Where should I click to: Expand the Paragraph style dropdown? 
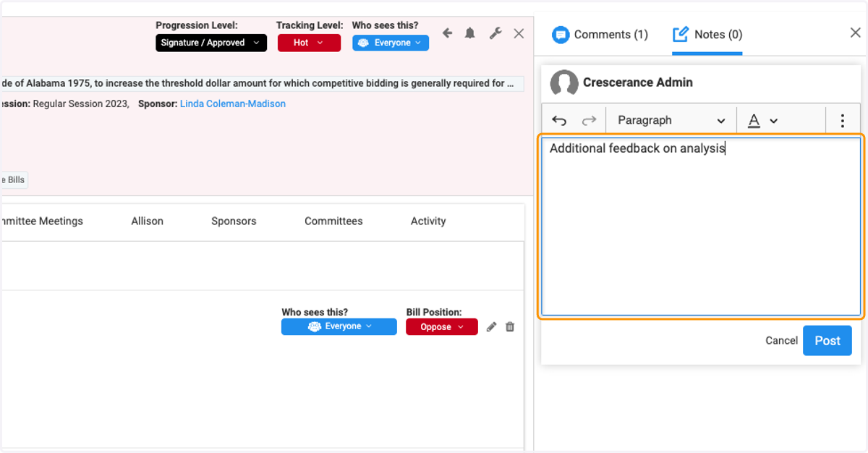(671, 121)
